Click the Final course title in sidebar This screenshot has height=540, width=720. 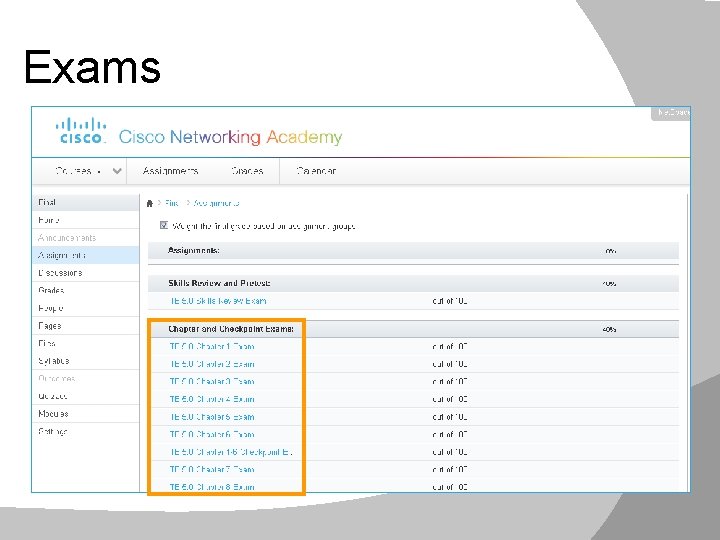(x=85, y=202)
